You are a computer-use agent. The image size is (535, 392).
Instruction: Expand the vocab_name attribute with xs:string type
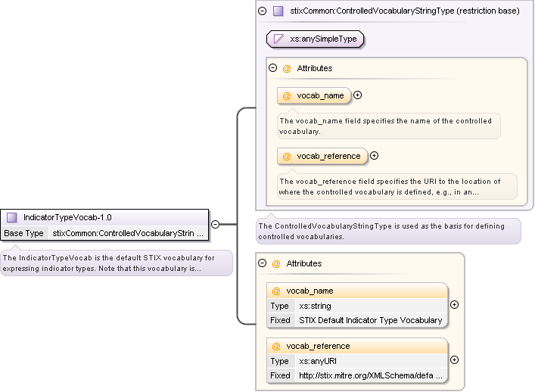(454, 305)
